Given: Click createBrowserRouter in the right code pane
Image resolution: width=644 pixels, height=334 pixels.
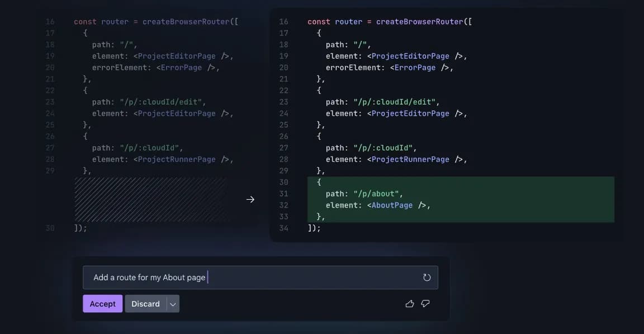Looking at the screenshot, I should click(x=419, y=22).
